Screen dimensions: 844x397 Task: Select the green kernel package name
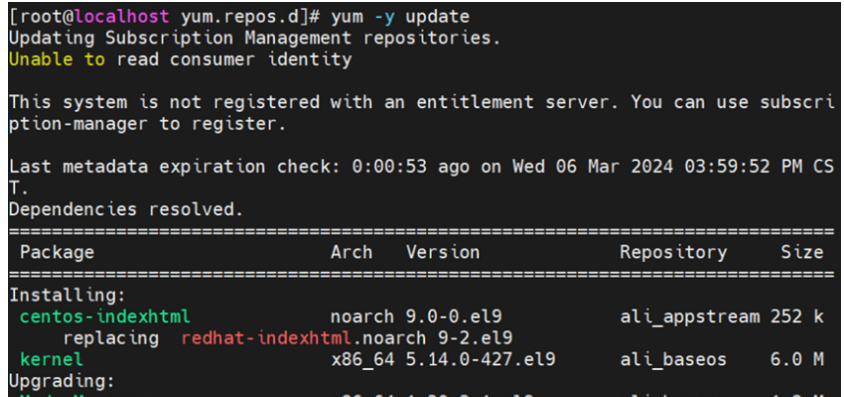[x=52, y=359]
